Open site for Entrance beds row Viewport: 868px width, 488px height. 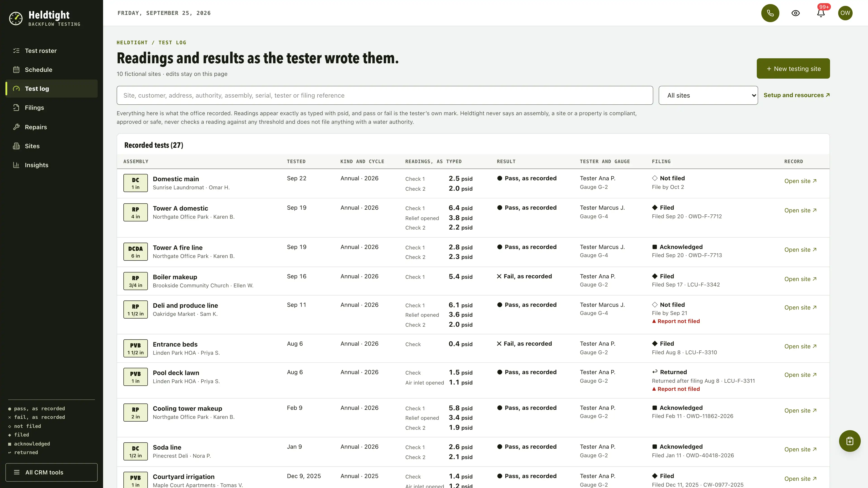[x=800, y=346]
